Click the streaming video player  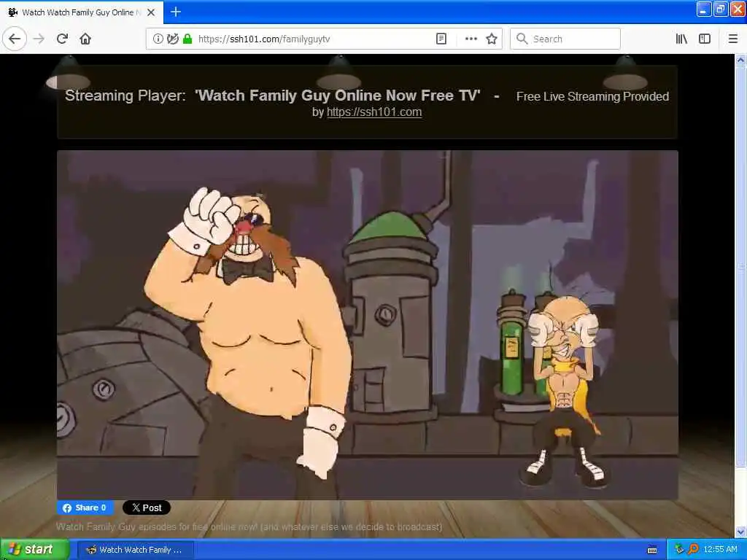tap(368, 325)
